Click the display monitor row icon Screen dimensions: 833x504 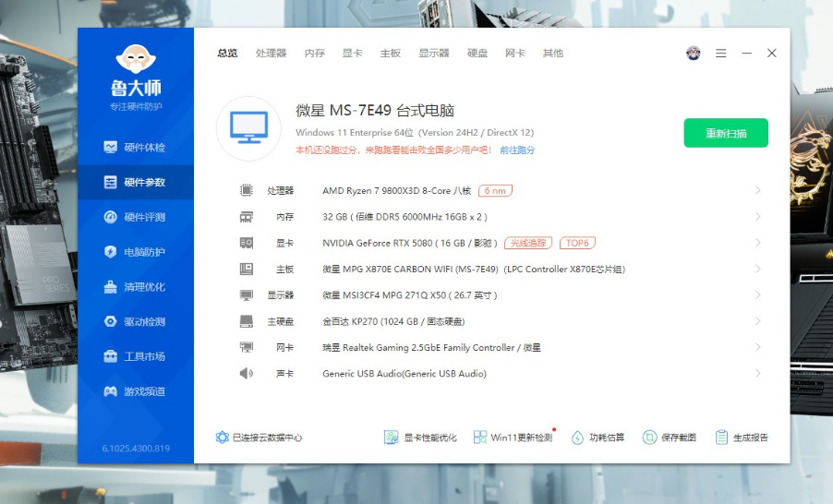pyautogui.click(x=246, y=295)
